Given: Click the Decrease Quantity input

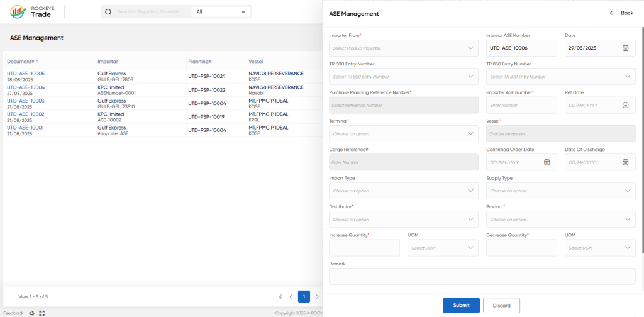Looking at the screenshot, I should point(521,248).
